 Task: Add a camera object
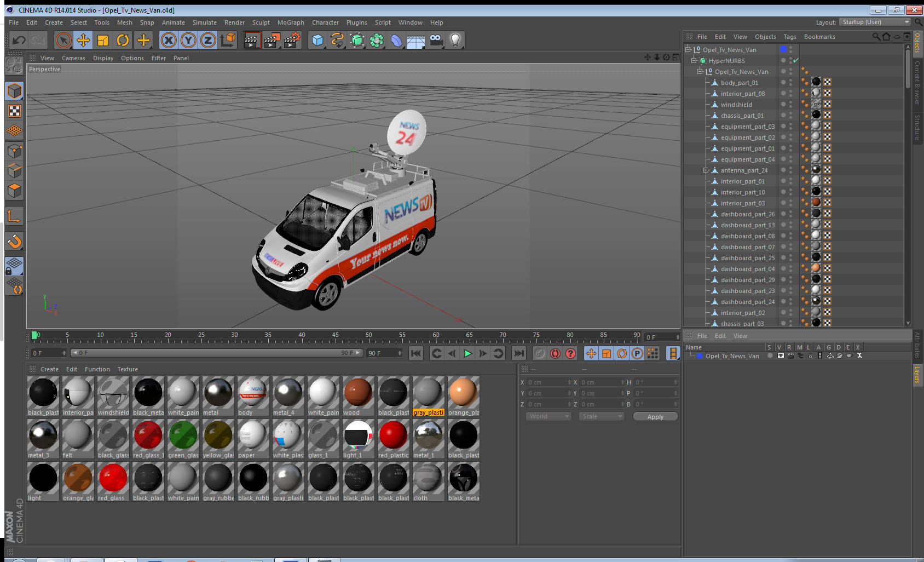[436, 40]
